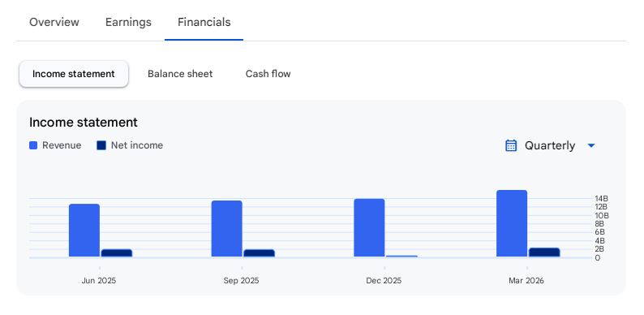Click the Net income legend label
The image size is (644, 315).
click(x=137, y=145)
